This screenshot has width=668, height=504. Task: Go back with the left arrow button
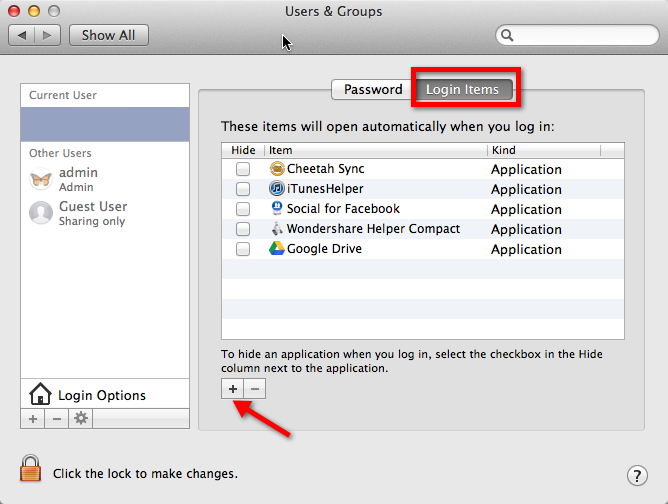point(21,35)
